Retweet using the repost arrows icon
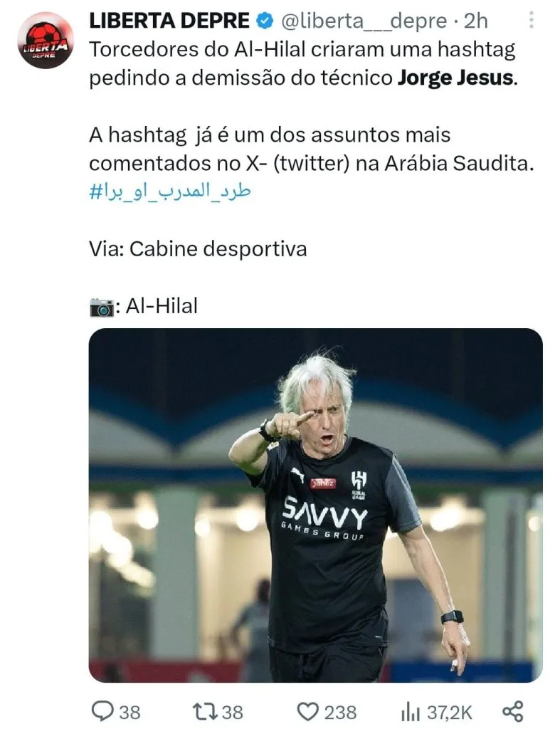This screenshot has width=560, height=729. pyautogui.click(x=206, y=711)
